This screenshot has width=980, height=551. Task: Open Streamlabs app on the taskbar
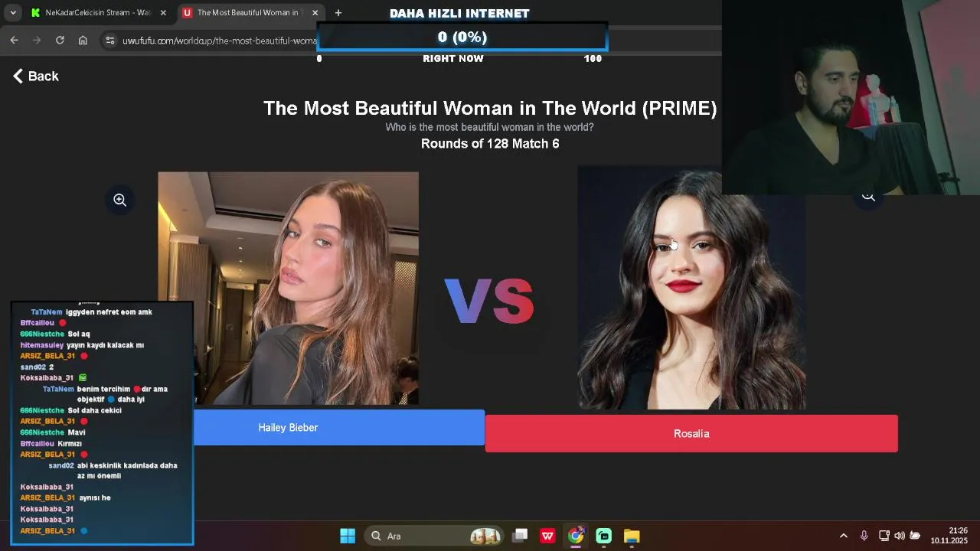click(603, 536)
